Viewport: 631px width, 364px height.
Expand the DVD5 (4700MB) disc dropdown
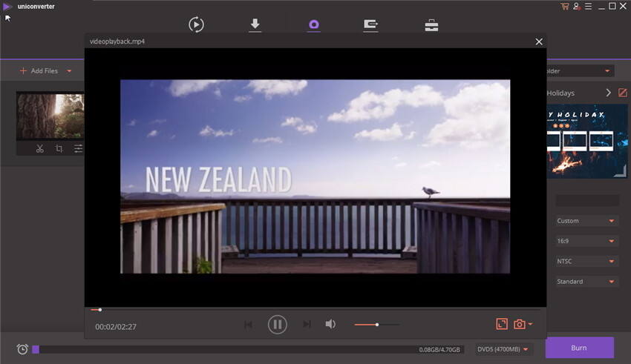click(x=504, y=349)
